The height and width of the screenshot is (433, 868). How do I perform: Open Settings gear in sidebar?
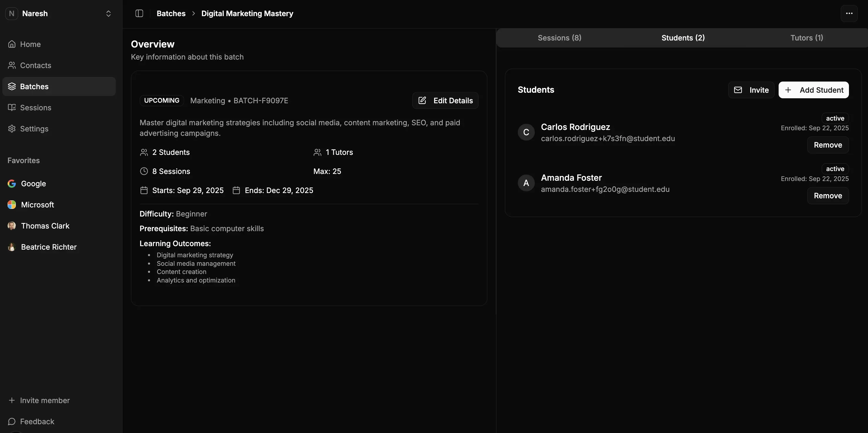point(12,129)
